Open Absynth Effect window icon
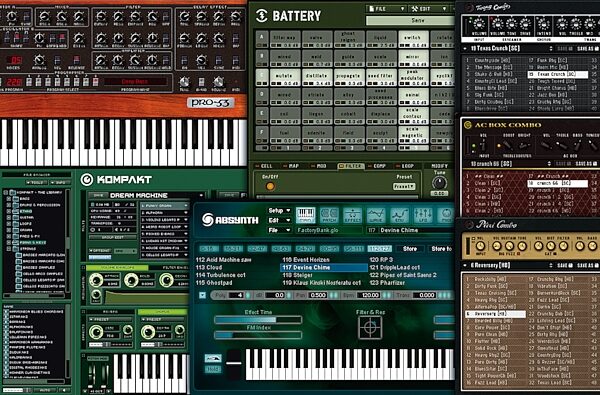Viewport: 600px width, 395px height. point(352,215)
